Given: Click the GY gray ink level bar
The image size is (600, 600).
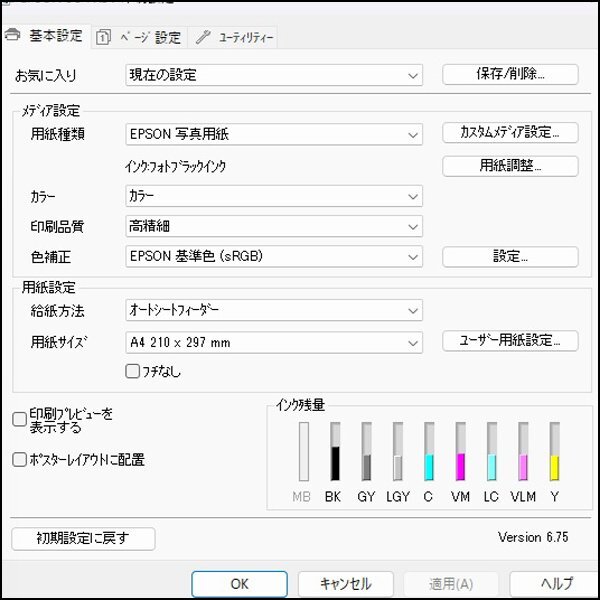Looking at the screenshot, I should 367,452.
